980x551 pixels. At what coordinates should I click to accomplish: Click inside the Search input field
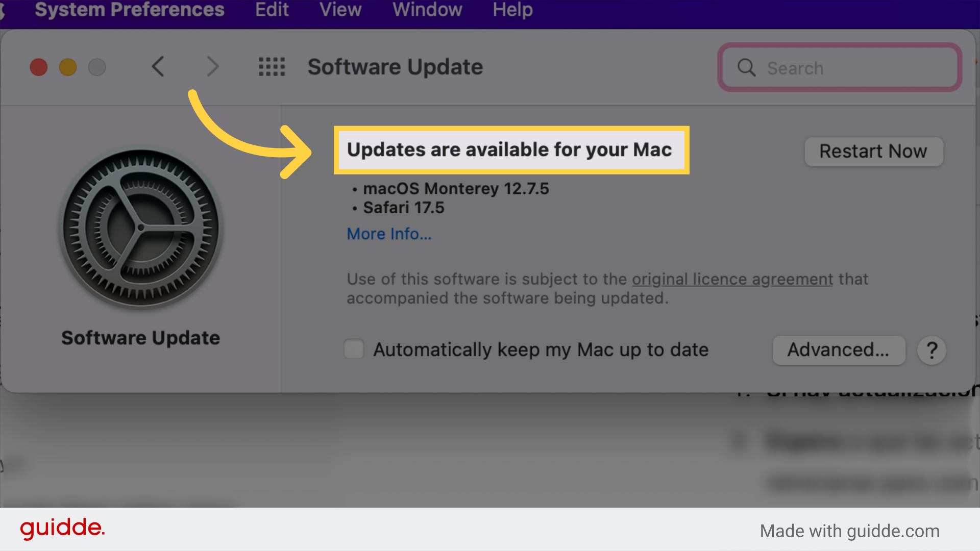coord(837,67)
